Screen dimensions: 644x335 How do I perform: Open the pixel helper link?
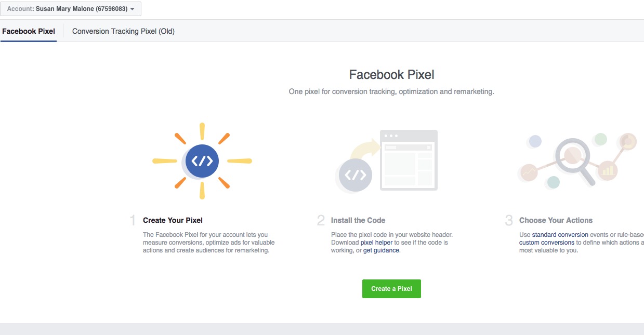click(376, 243)
